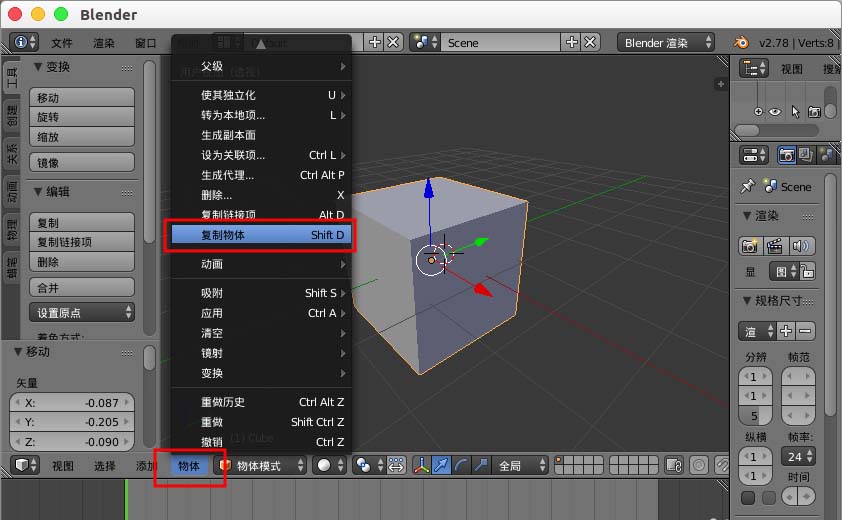Click the 复制 tool button
Image resolution: width=842 pixels, height=520 pixels.
coord(82,222)
